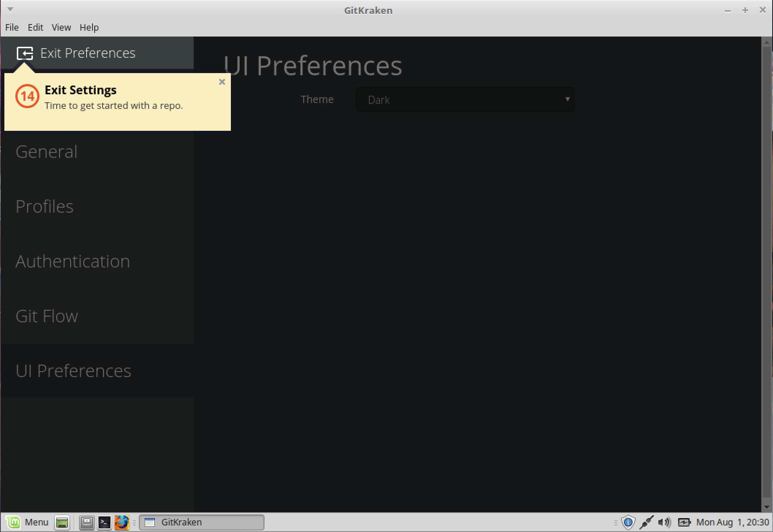This screenshot has height=532, width=773.
Task: Click the battery power tray icon
Action: click(x=684, y=522)
